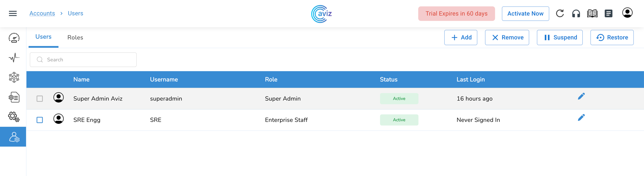Edit the Super Admin Aviz user
Viewport: 644px width, 176px height.
581,97
